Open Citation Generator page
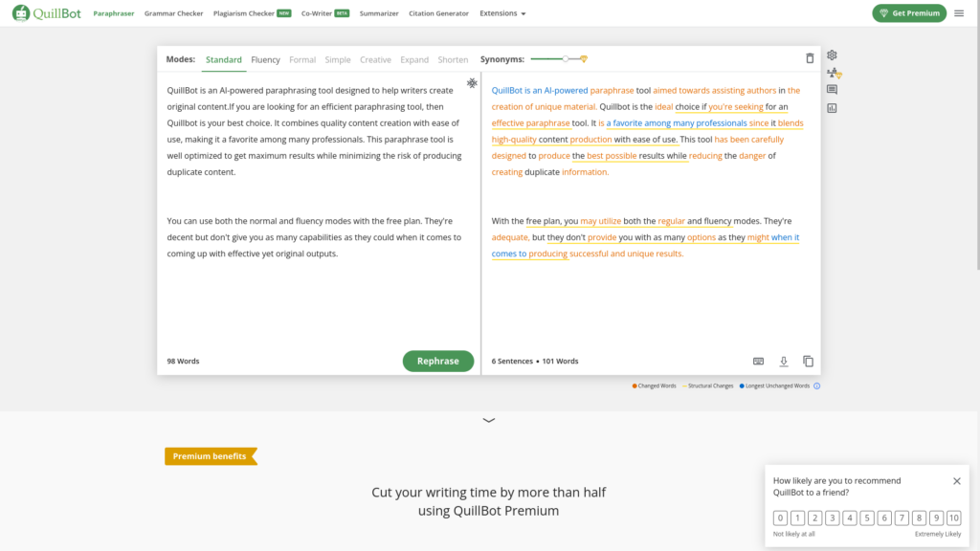The width and height of the screenshot is (980, 551). click(438, 13)
